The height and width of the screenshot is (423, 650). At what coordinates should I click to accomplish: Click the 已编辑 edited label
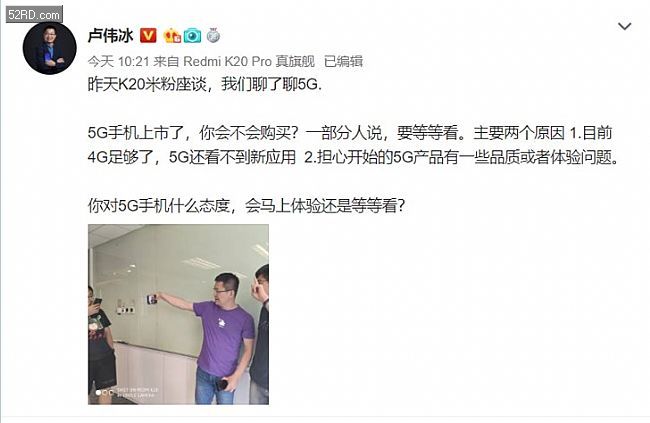coord(343,61)
